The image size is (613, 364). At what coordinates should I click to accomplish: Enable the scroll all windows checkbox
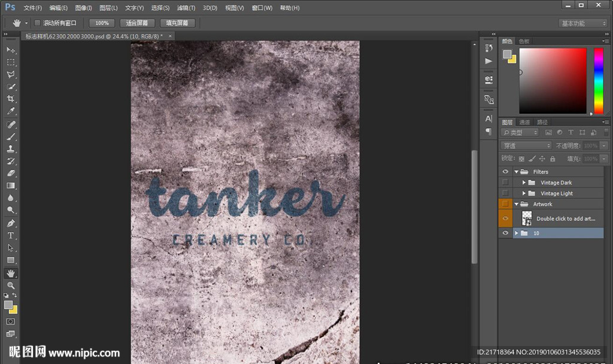pos(38,23)
